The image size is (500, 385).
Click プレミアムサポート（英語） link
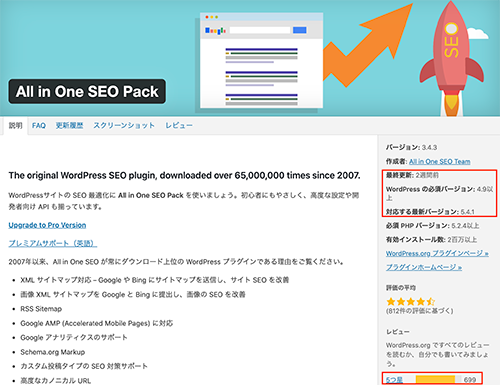point(53,243)
